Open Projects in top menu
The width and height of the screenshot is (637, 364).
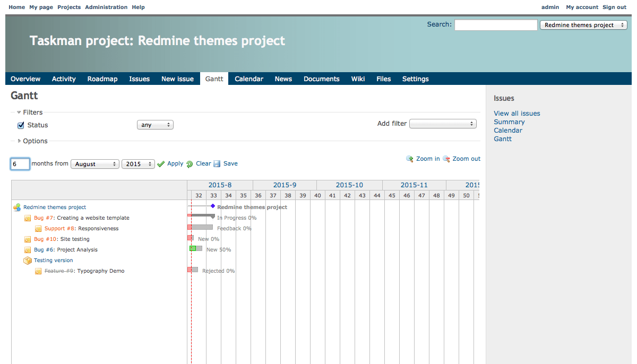point(69,7)
